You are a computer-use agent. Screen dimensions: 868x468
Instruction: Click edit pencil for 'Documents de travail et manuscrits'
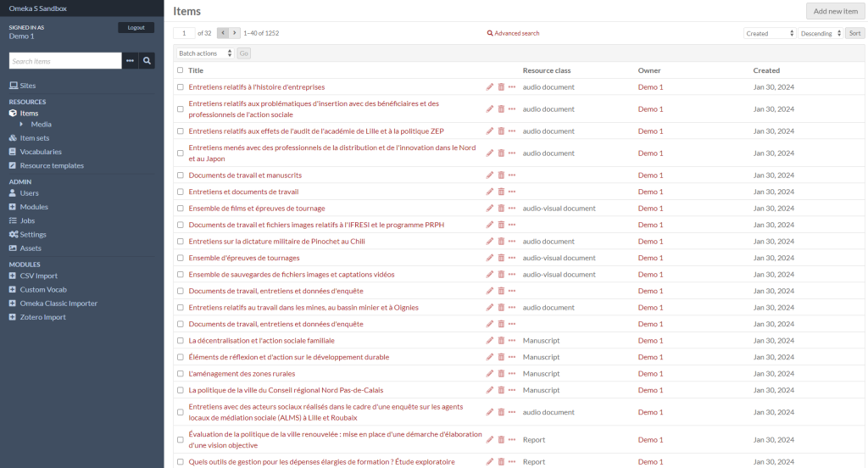(x=490, y=175)
